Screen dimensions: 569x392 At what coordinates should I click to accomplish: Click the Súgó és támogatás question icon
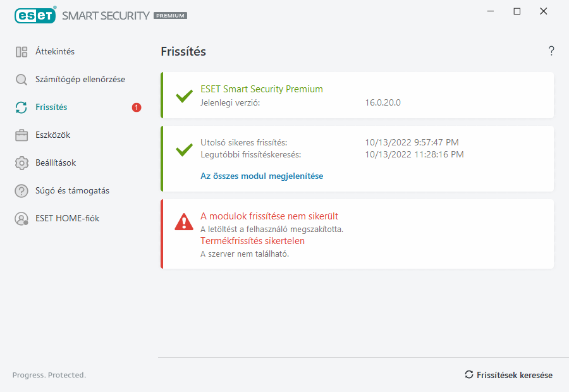tap(21, 191)
